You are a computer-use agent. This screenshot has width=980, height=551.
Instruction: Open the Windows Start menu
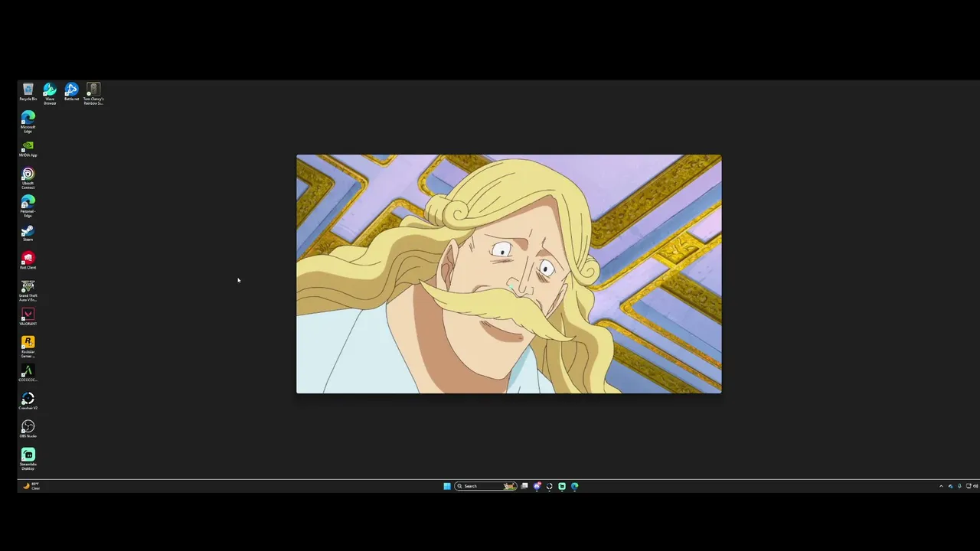(447, 486)
